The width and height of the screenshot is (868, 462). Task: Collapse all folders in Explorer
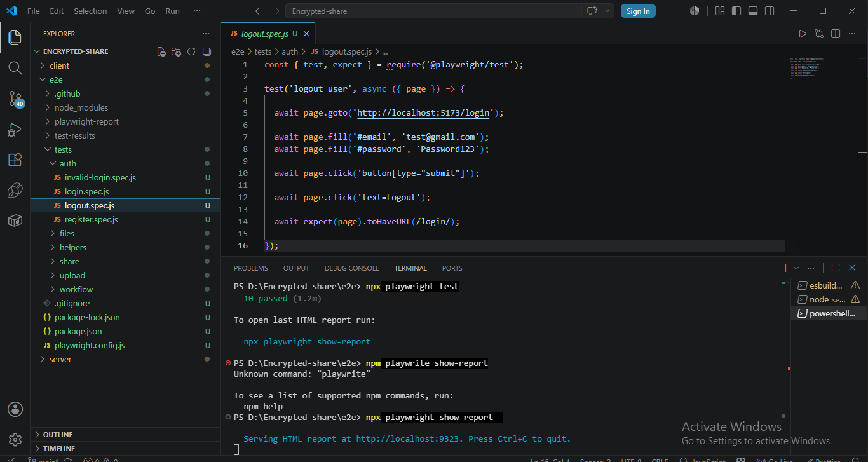click(x=207, y=51)
